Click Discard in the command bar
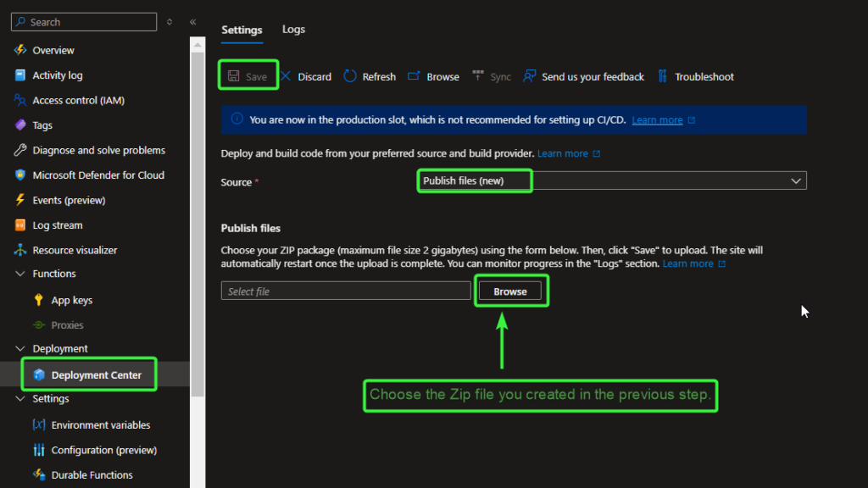 (306, 76)
